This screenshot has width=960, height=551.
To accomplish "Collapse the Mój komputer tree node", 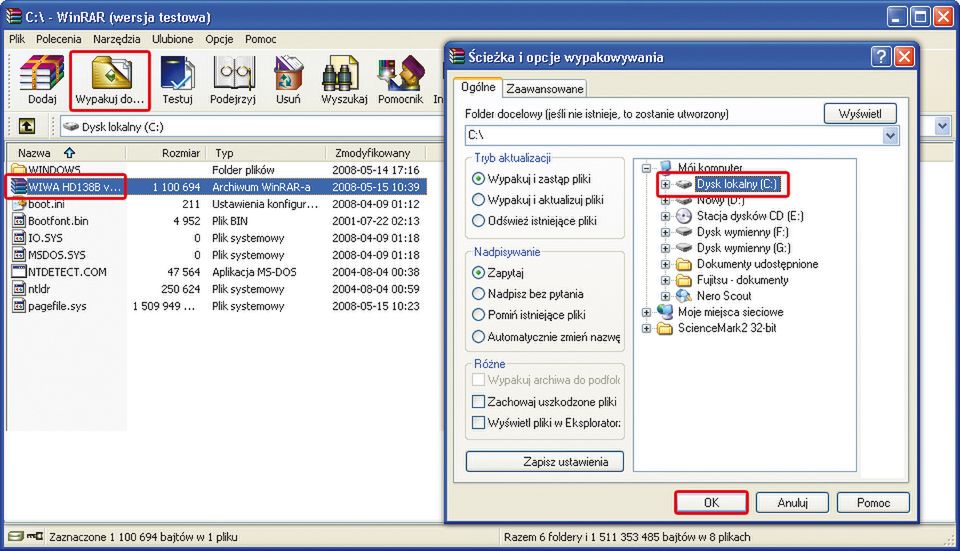I will pos(646,168).
